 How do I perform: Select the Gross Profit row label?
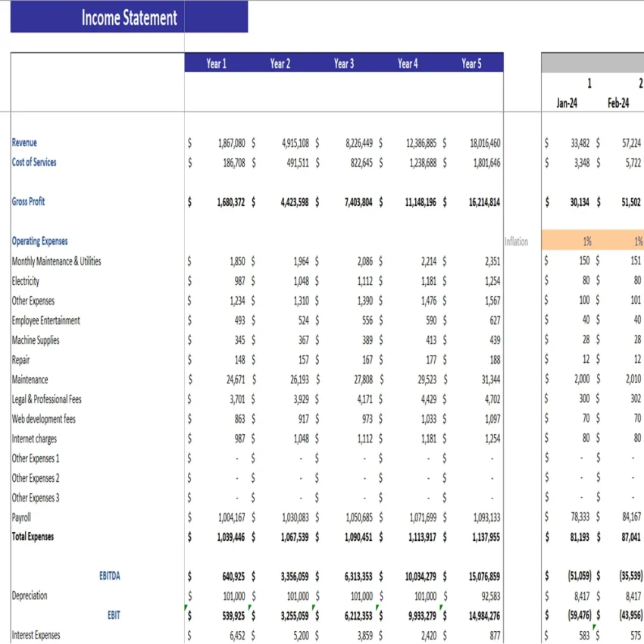(29, 202)
